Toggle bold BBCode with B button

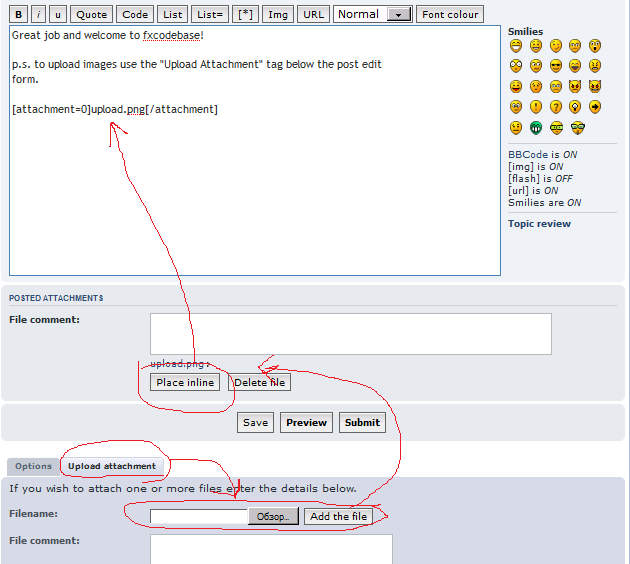click(18, 14)
